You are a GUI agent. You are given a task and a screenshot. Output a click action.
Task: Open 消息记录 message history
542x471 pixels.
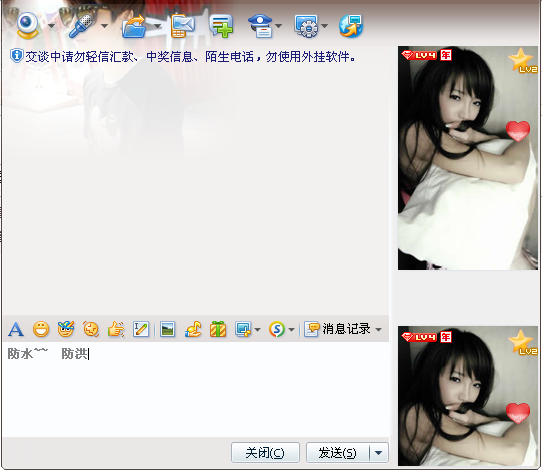click(337, 329)
